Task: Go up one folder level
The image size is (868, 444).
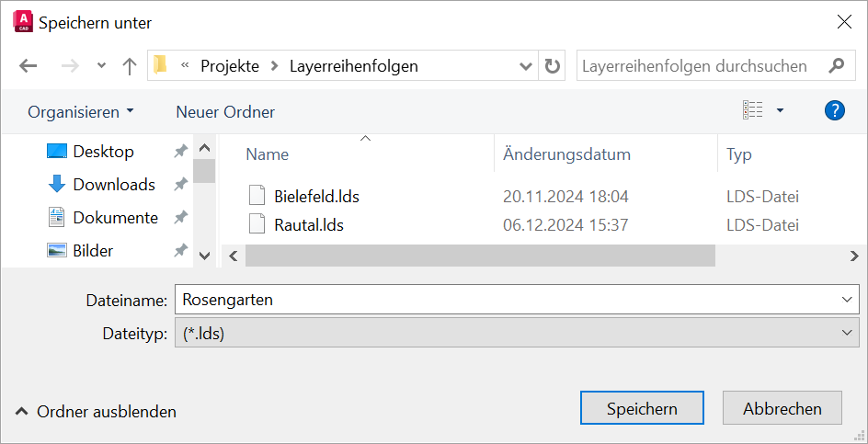Action: (130, 66)
